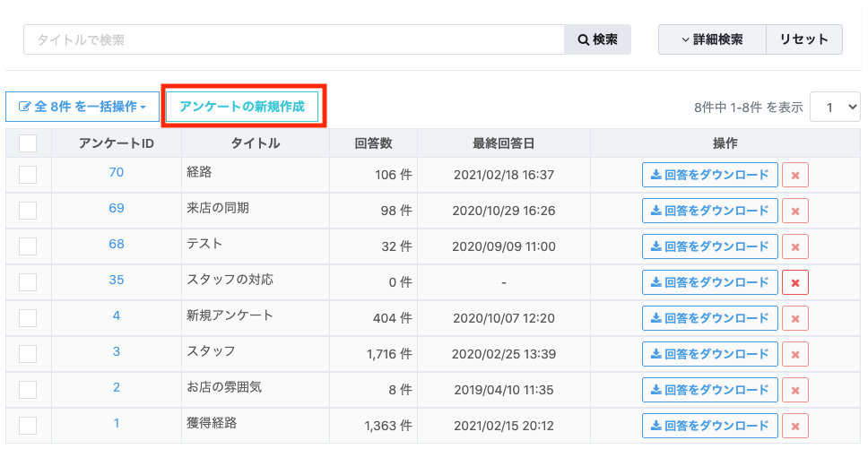Screen dimensions: 868x449
Task: Check the select-all checkbox in header
Action: click(28, 143)
